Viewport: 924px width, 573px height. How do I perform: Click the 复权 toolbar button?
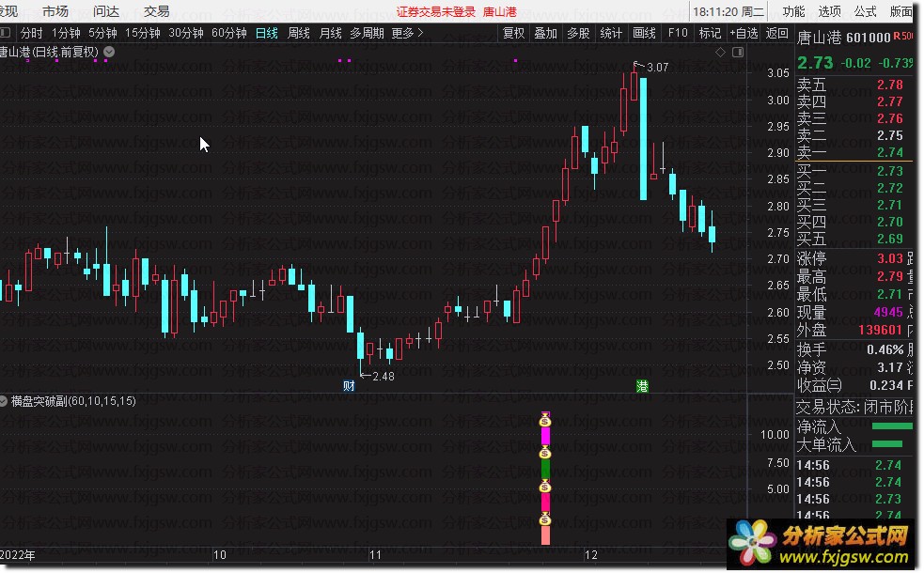513,33
